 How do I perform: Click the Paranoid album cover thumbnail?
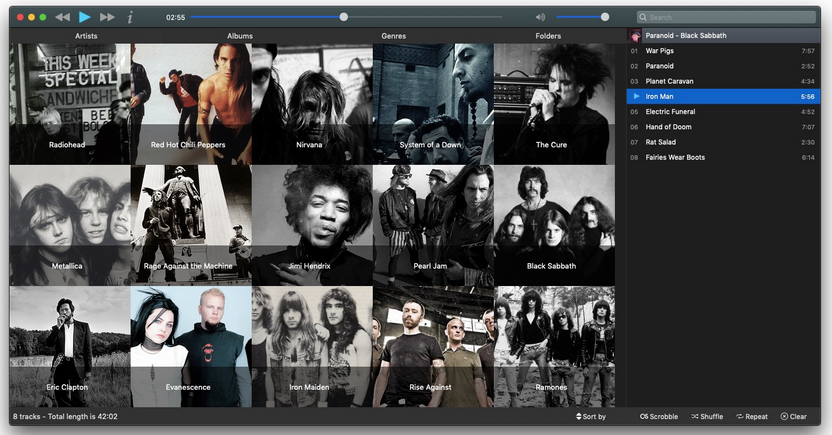click(x=634, y=36)
